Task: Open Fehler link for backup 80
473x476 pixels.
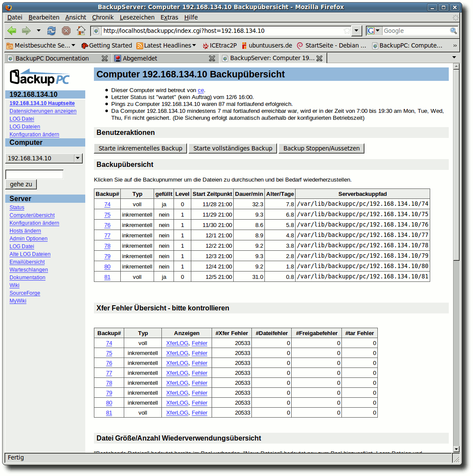Action: pos(199,403)
